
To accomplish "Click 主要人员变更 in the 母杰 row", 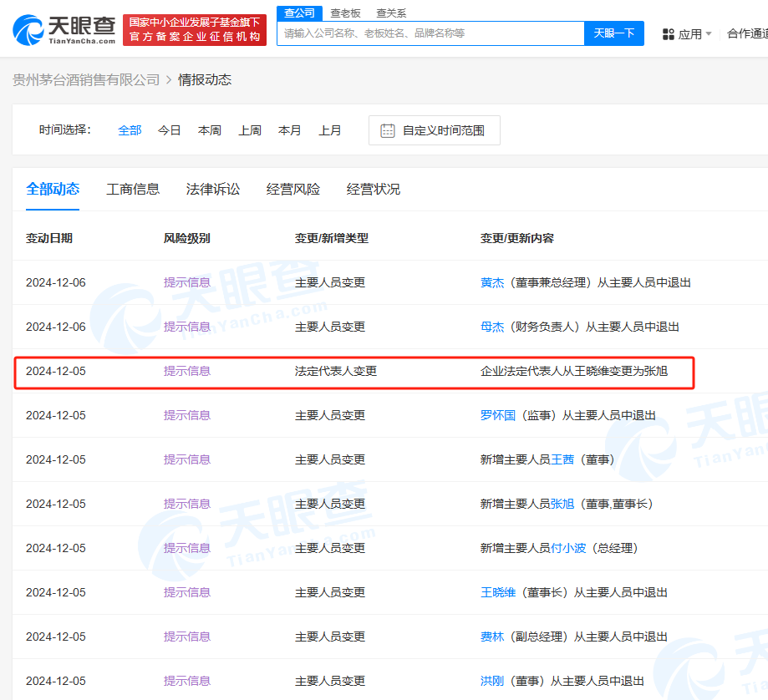I will coord(330,327).
